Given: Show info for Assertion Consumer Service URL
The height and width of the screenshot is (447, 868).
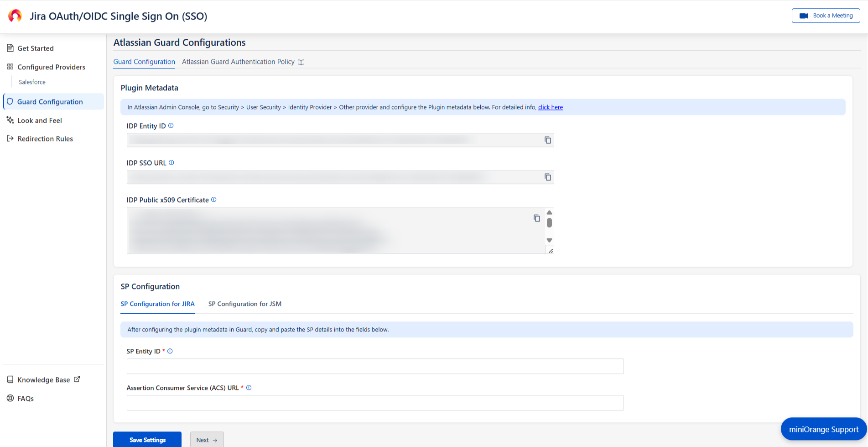Looking at the screenshot, I should click(x=249, y=388).
